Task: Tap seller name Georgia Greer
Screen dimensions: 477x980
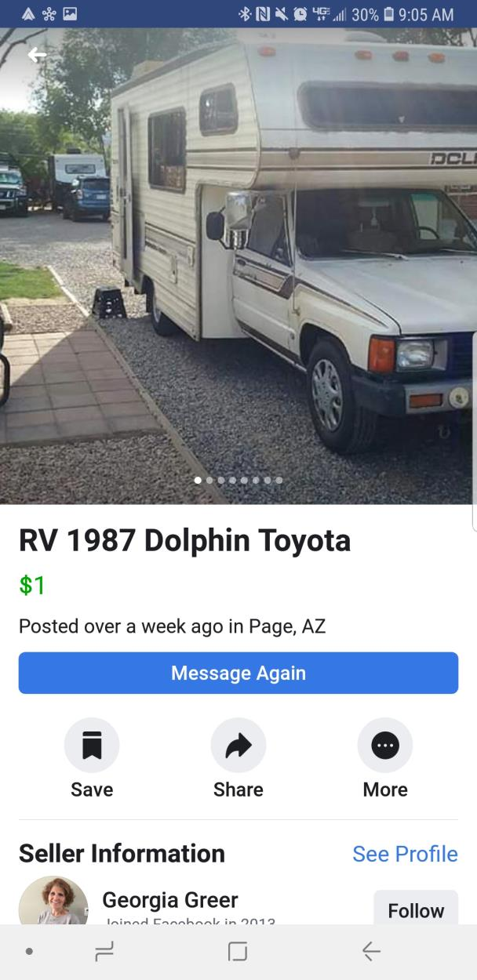Action: tap(170, 899)
